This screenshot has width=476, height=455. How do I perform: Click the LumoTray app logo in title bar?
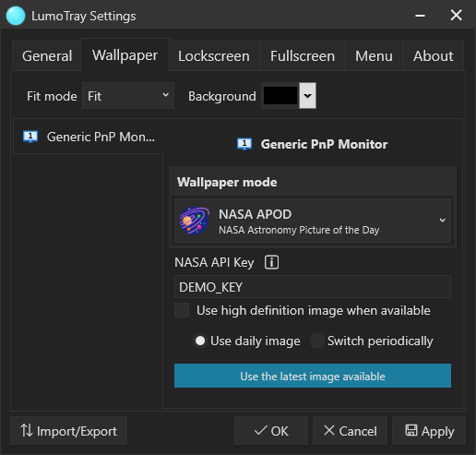(16, 16)
